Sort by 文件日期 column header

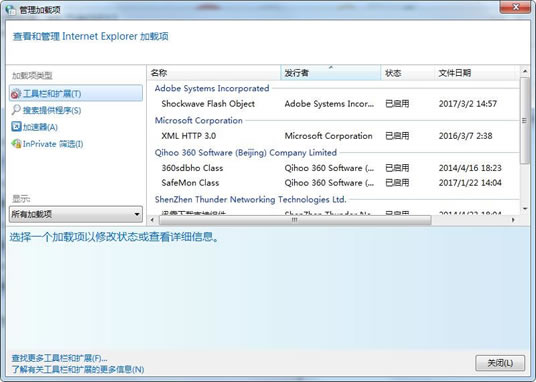[x=474, y=73]
